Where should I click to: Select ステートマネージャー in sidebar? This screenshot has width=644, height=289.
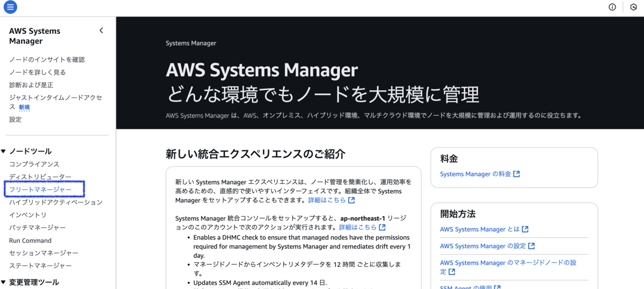pos(40,266)
